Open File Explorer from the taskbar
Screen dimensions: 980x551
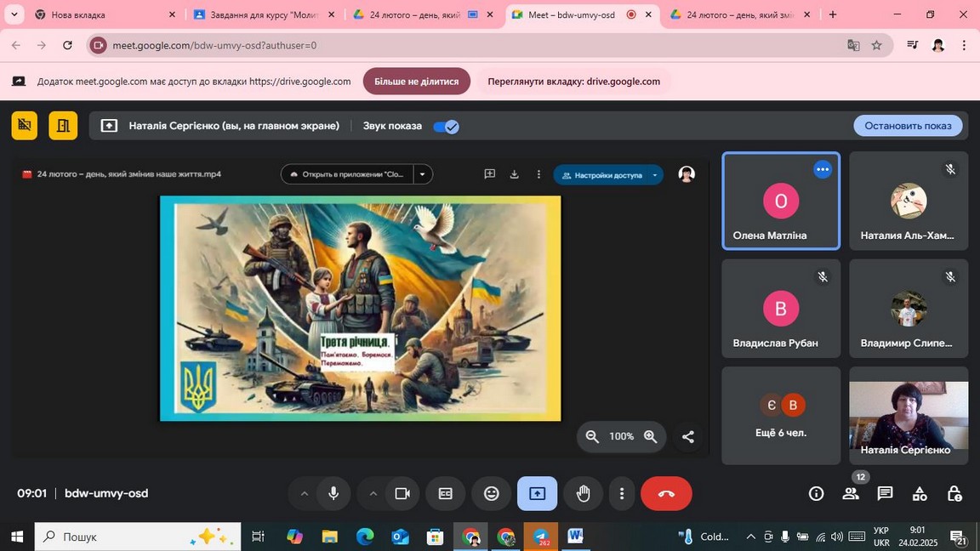329,536
